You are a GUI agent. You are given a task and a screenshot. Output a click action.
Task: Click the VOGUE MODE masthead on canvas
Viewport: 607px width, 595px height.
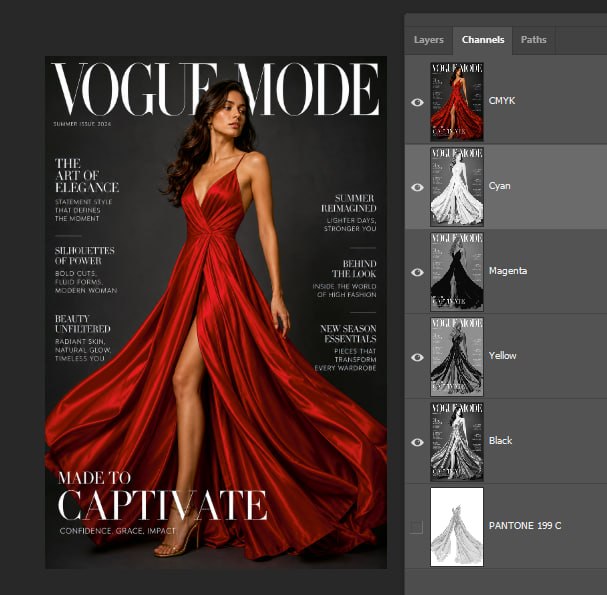pos(215,90)
